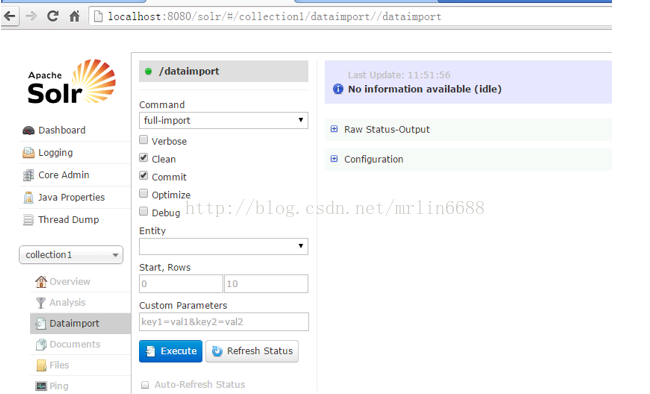650x394 pixels.
Task: Click the Core Admin icon
Action: 28,175
